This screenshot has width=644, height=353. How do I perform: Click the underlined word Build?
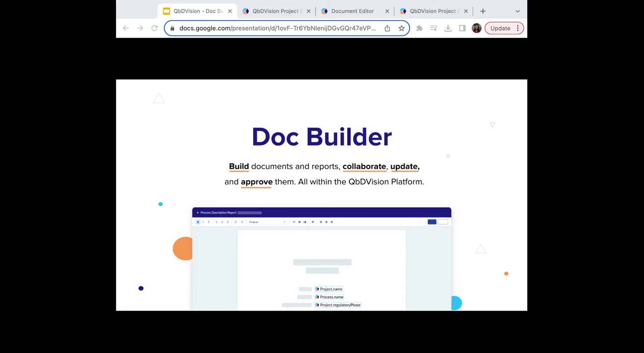(x=239, y=167)
